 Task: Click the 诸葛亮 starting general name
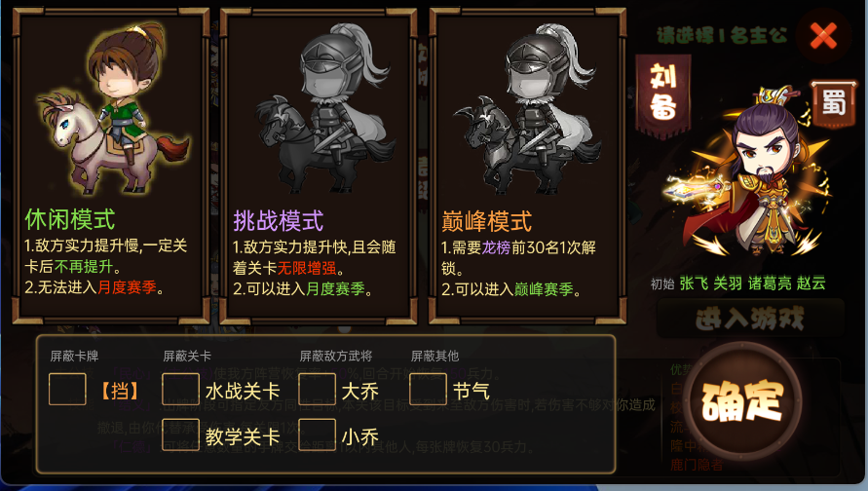770,283
